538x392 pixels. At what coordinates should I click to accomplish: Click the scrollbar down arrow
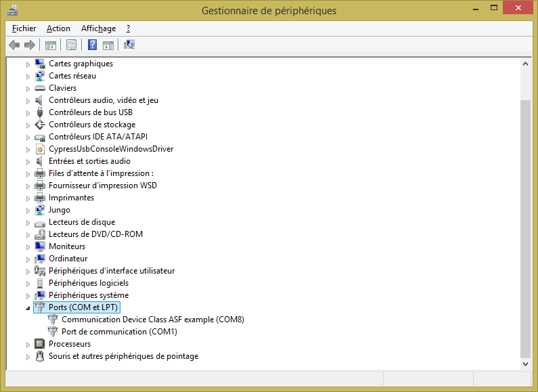(525, 364)
